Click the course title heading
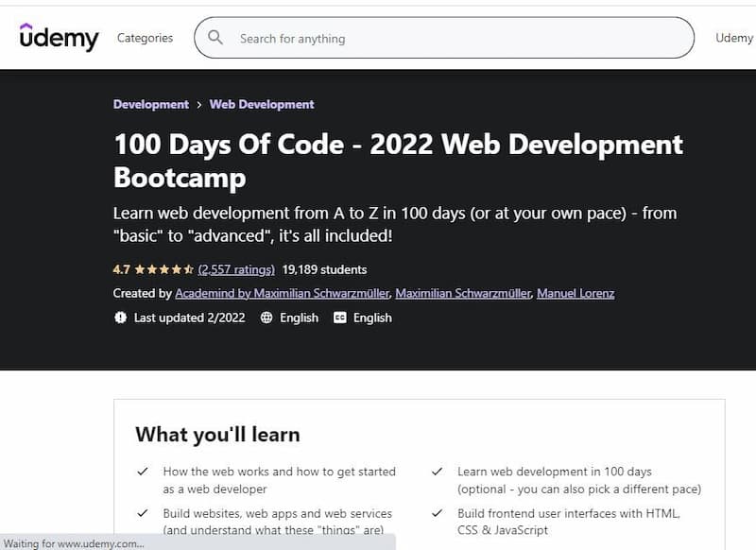The image size is (756, 550). click(398, 161)
